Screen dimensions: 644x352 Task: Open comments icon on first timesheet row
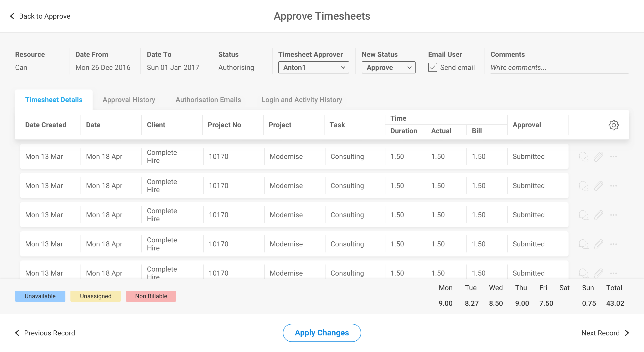(x=583, y=157)
